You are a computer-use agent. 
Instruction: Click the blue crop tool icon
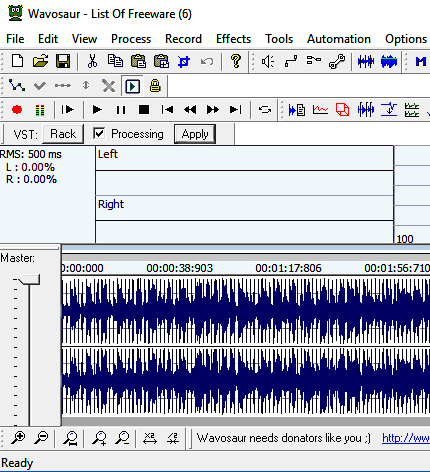[184, 61]
